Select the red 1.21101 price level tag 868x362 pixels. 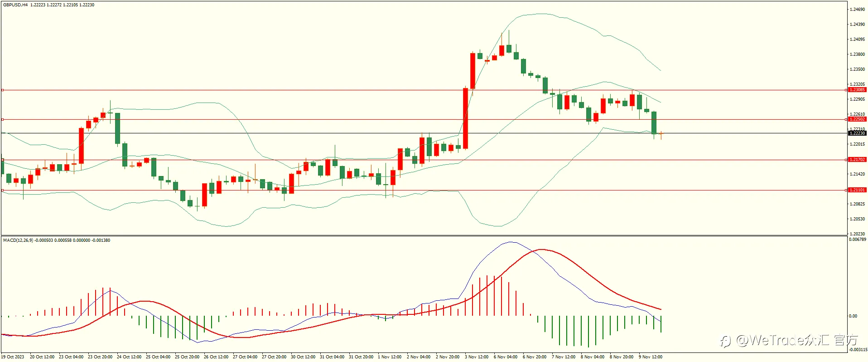tap(857, 190)
